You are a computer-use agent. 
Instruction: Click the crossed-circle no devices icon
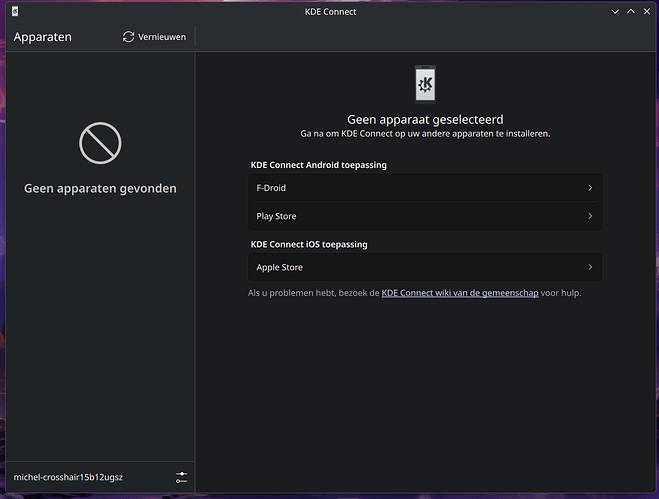pyautogui.click(x=100, y=143)
